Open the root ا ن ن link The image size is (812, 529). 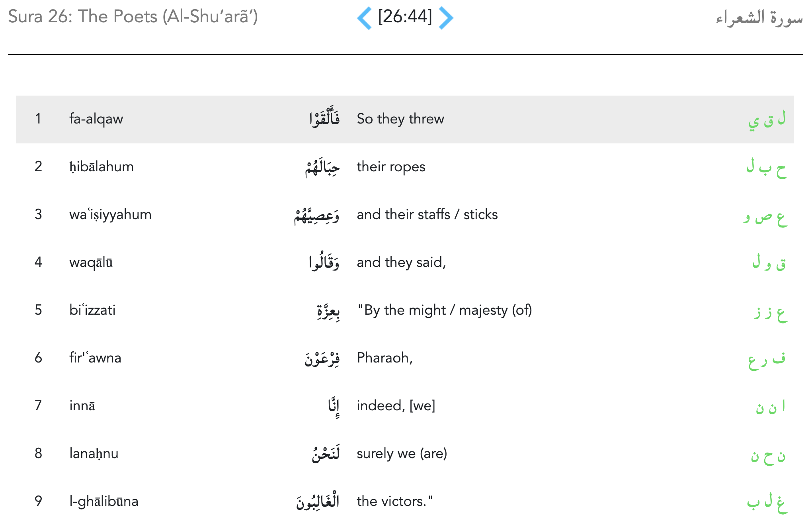point(771,406)
